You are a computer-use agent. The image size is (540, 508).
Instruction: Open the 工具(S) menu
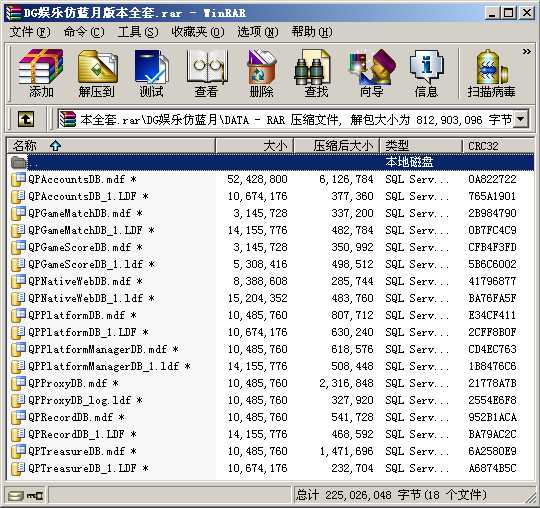(x=138, y=32)
